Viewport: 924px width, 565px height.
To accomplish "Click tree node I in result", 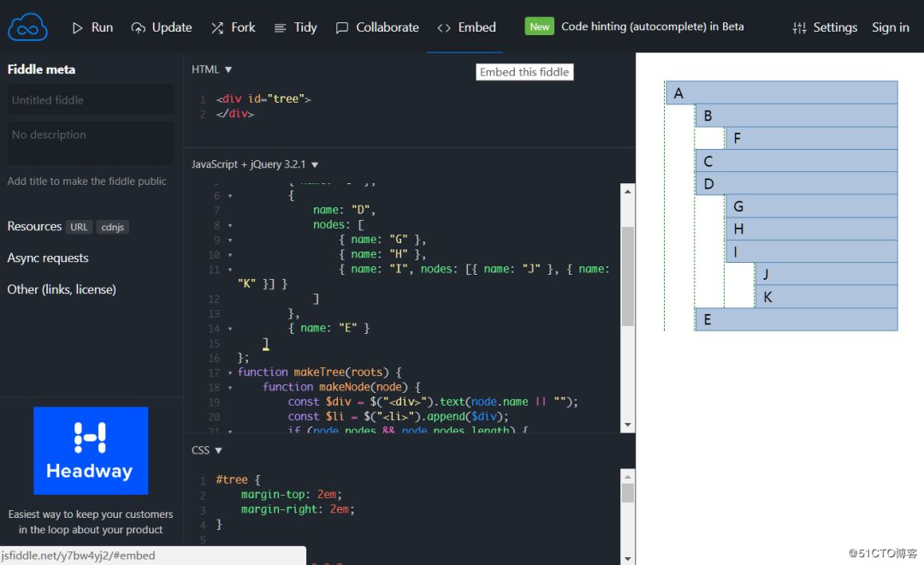I will [x=811, y=252].
